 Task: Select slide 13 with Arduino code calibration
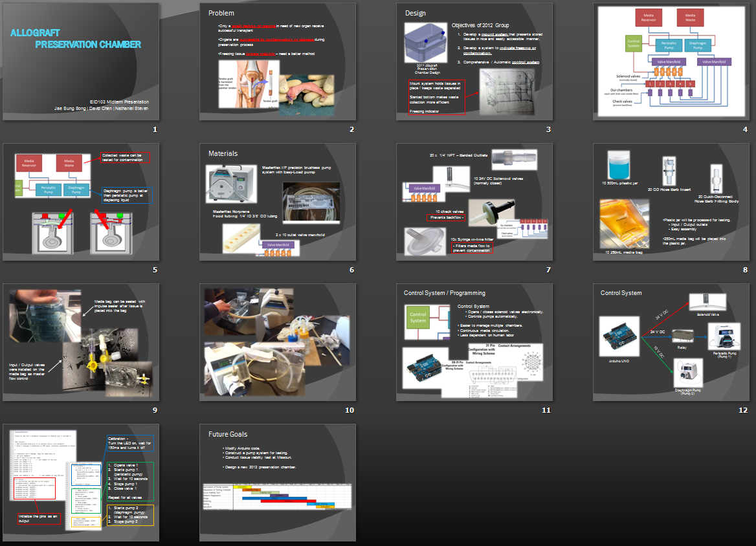point(81,483)
